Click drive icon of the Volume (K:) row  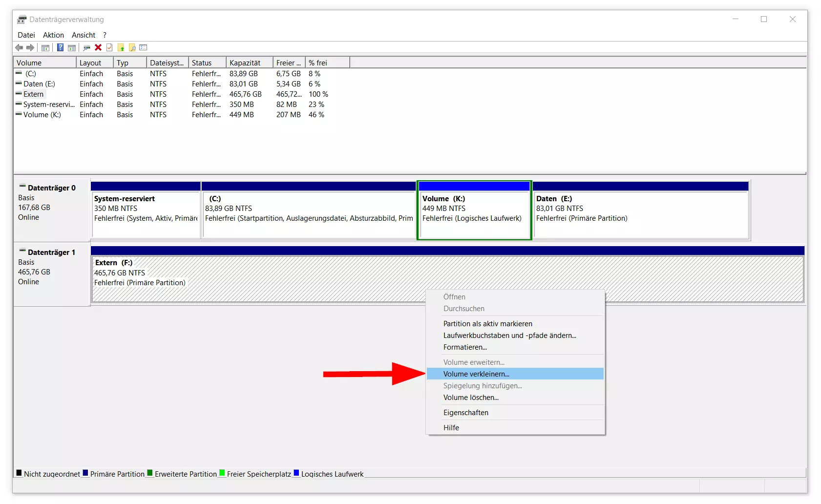coord(19,114)
